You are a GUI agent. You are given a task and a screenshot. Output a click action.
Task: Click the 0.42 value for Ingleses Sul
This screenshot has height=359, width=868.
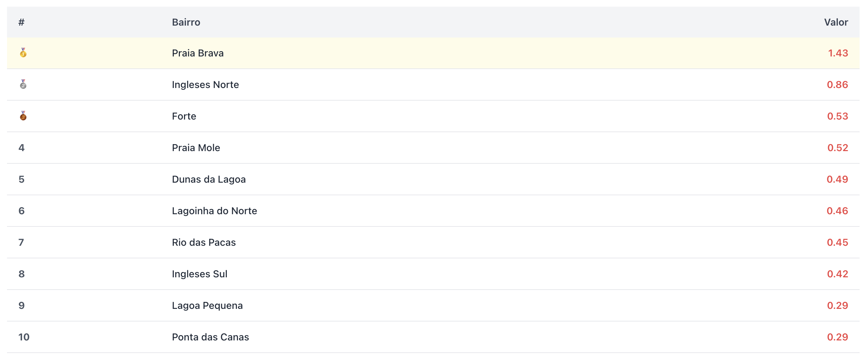[x=838, y=274]
